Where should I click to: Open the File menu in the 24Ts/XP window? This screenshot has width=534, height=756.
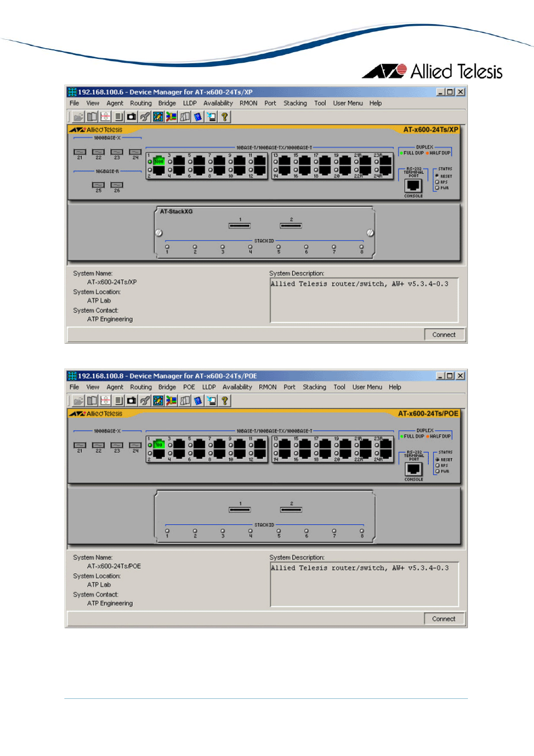(74, 103)
